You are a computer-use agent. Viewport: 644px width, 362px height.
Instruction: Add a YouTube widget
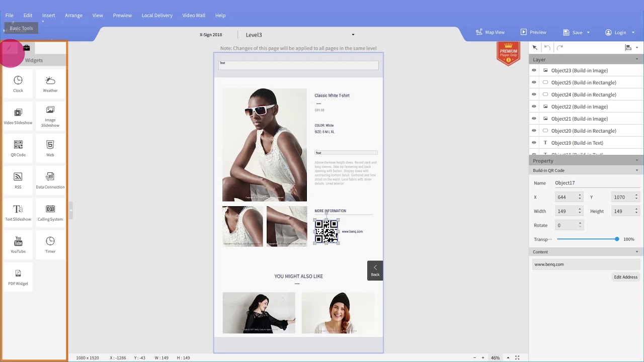pos(18,245)
